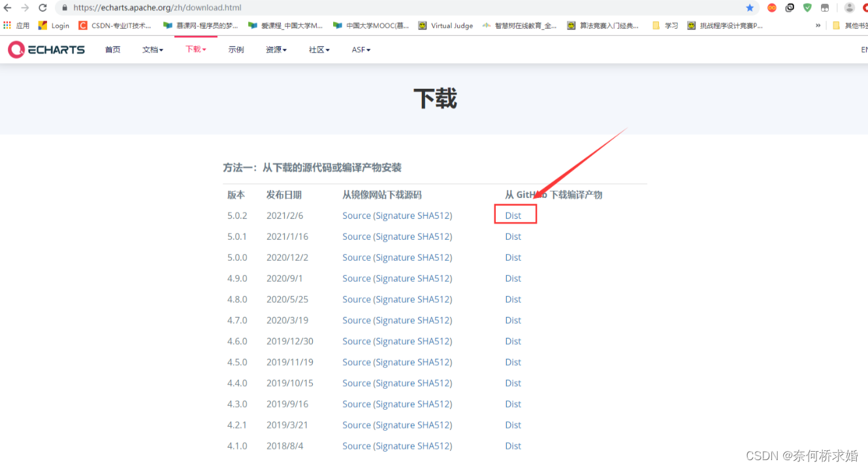Reload the page with the refresh icon
The height and width of the screenshot is (468, 868).
click(42, 8)
